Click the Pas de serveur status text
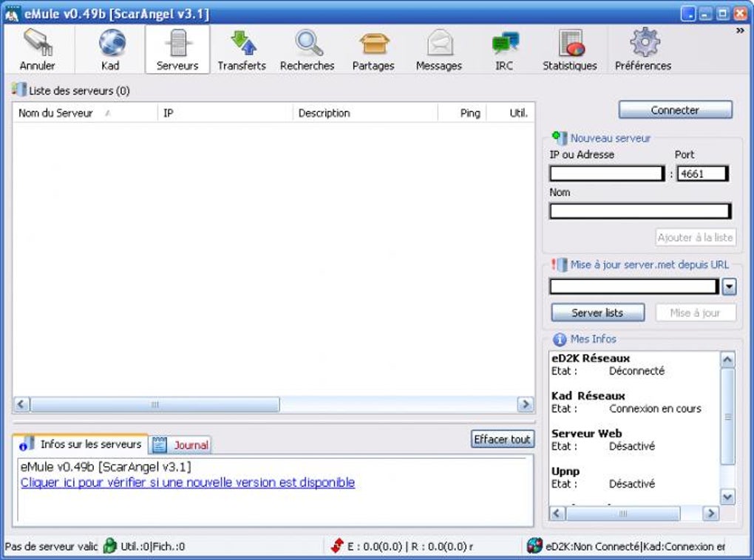This screenshot has width=754, height=560. tap(51, 547)
